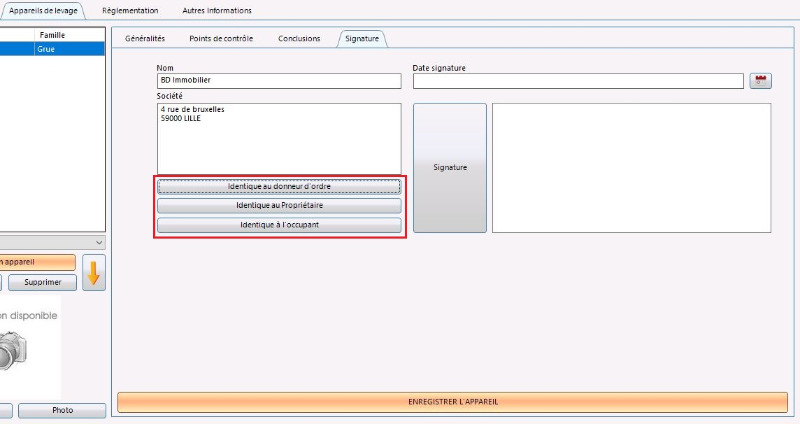This screenshot has height=424, width=800.
Task: Click the Photo button
Action: pos(62,410)
